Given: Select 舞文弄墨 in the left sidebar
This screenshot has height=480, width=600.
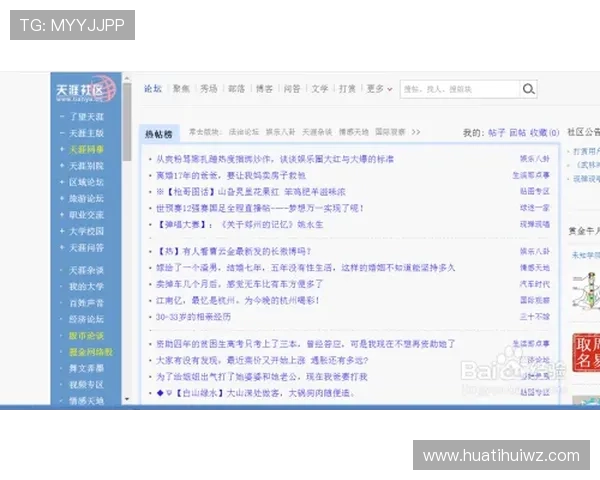Looking at the screenshot, I should (x=86, y=368).
